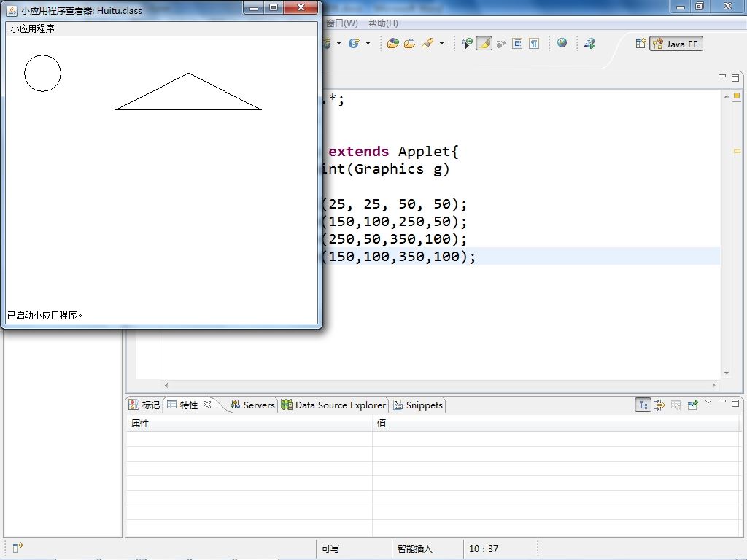
Task: Click on code line (150,100,250,50);
Action: tap(394, 222)
